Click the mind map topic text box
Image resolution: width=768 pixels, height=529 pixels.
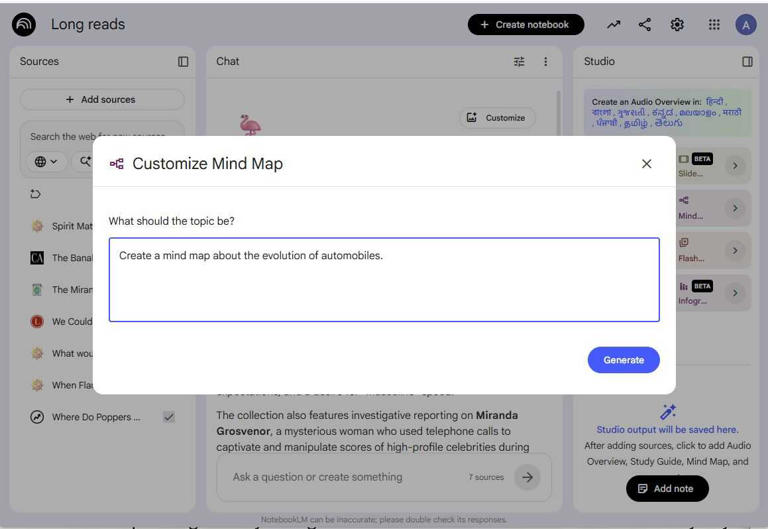point(384,280)
